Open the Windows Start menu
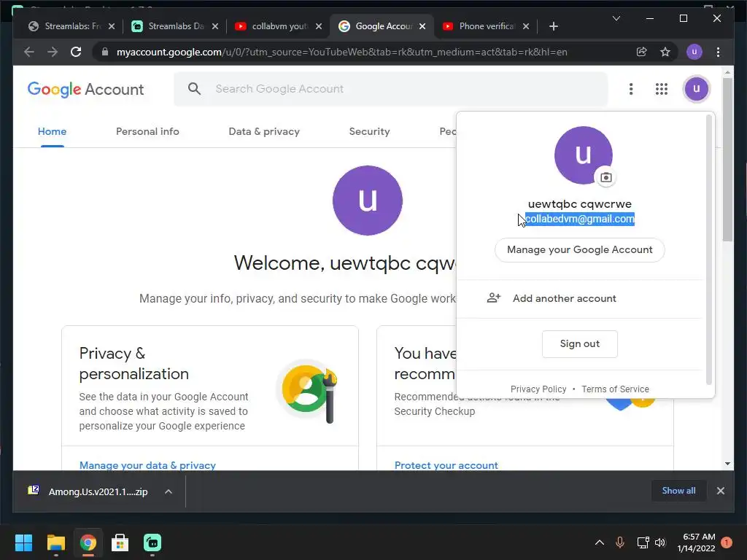 pyautogui.click(x=23, y=542)
